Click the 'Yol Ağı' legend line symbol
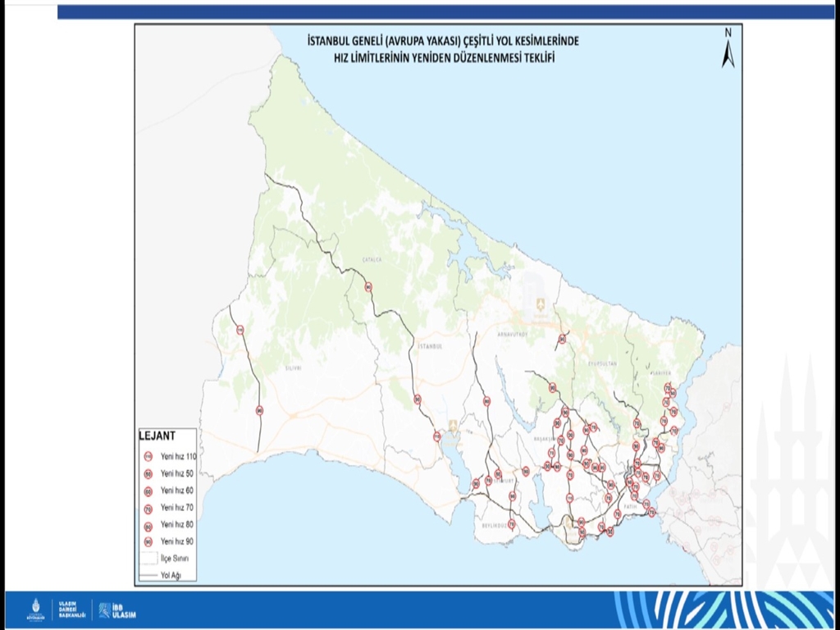Screen dimensions: 840x630 coord(148,576)
